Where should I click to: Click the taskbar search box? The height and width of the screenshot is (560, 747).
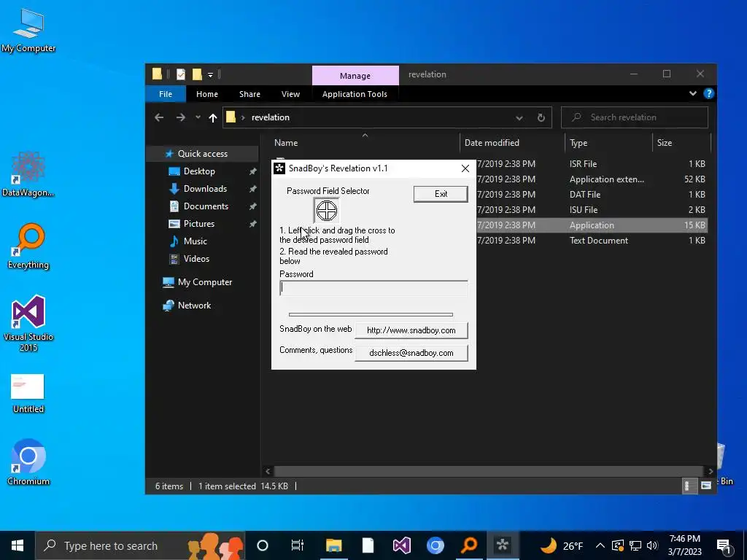point(140,545)
